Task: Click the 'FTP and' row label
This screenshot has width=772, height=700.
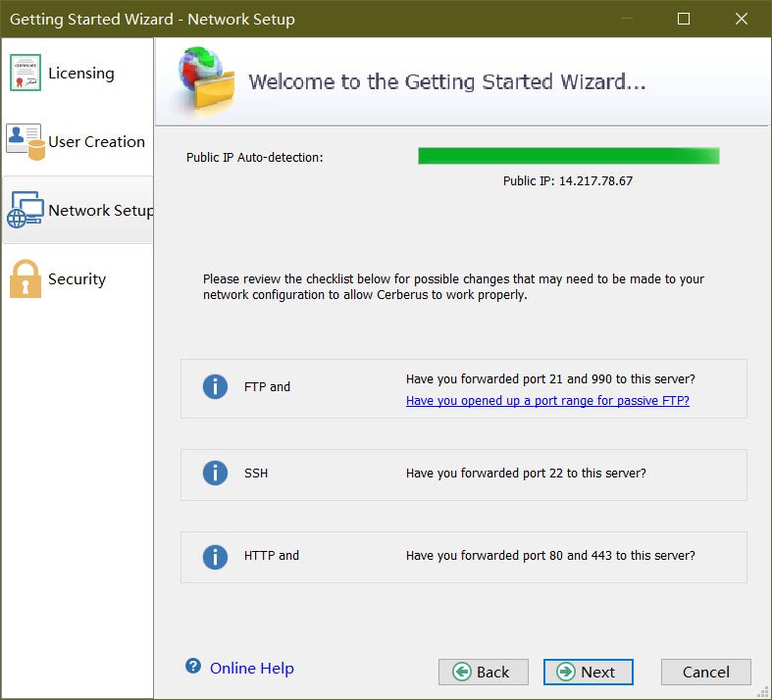Action: pyautogui.click(x=267, y=386)
